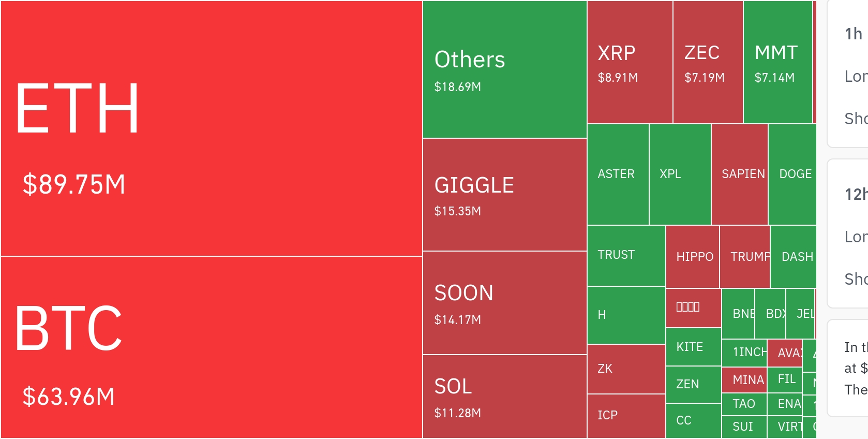The height and width of the screenshot is (439, 868).
Task: Click the ETH $89.75M liquidation tile
Action: pos(211,128)
